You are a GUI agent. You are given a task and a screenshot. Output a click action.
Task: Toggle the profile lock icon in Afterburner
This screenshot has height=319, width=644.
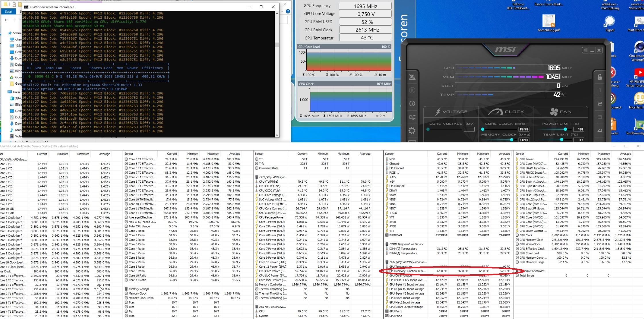tap(599, 77)
